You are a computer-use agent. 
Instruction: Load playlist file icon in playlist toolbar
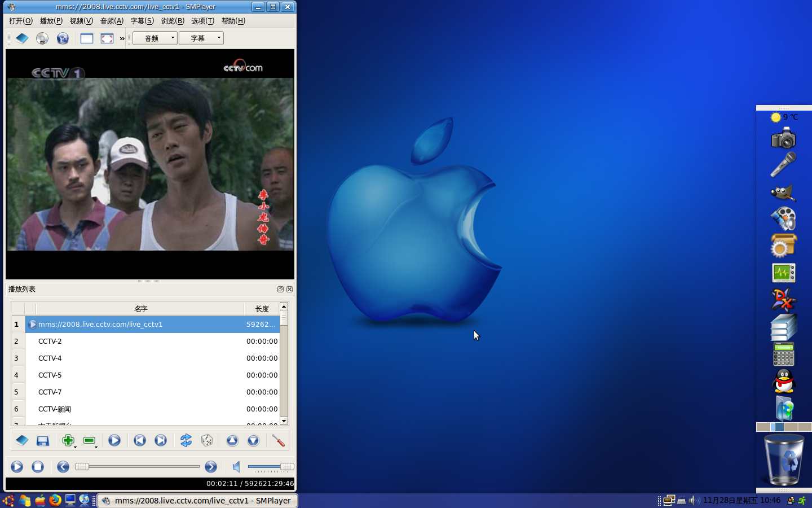pyautogui.click(x=22, y=440)
